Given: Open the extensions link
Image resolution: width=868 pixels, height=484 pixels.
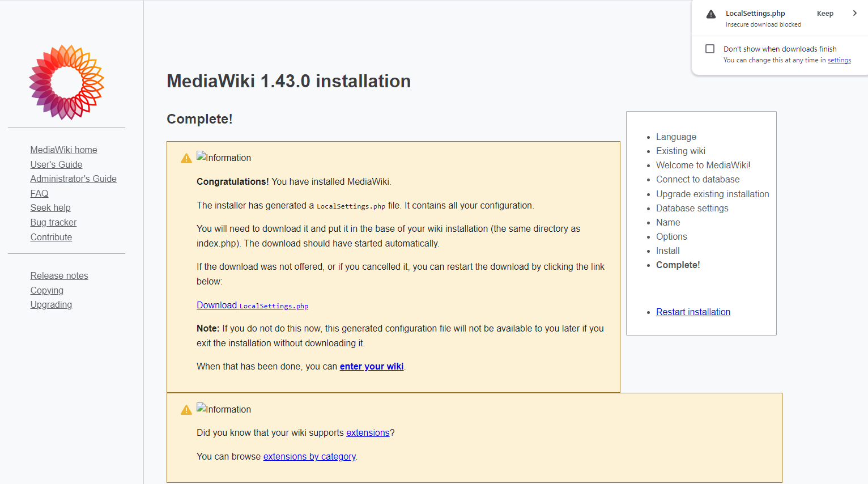Looking at the screenshot, I should pyautogui.click(x=368, y=432).
